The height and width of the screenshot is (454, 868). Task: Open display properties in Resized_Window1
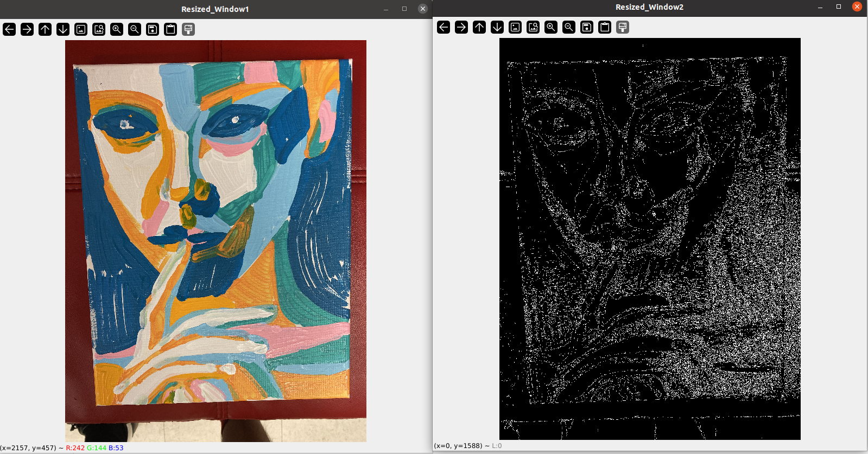[188, 29]
